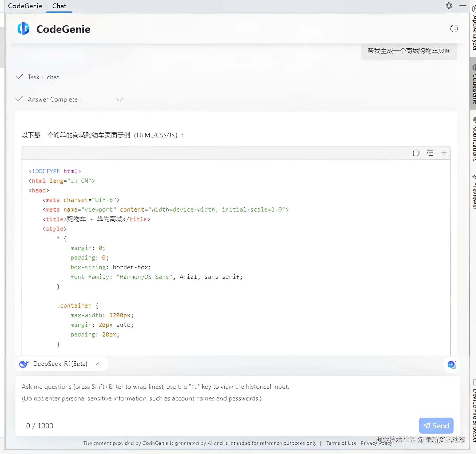The height and width of the screenshot is (454, 476).
Task: Click the AI-generated content disclaimer text
Action: tap(200, 443)
